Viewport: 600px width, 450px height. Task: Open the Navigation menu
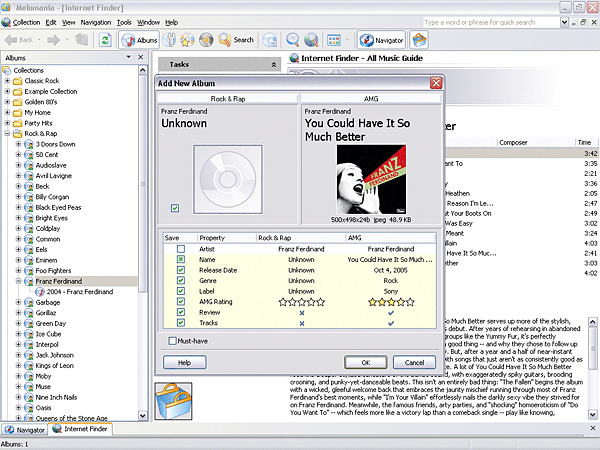[x=96, y=21]
